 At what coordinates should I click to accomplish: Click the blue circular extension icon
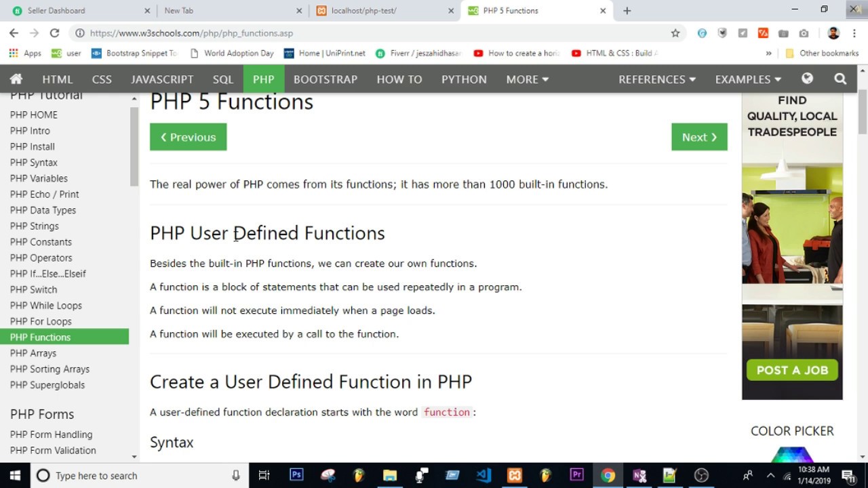702,33
